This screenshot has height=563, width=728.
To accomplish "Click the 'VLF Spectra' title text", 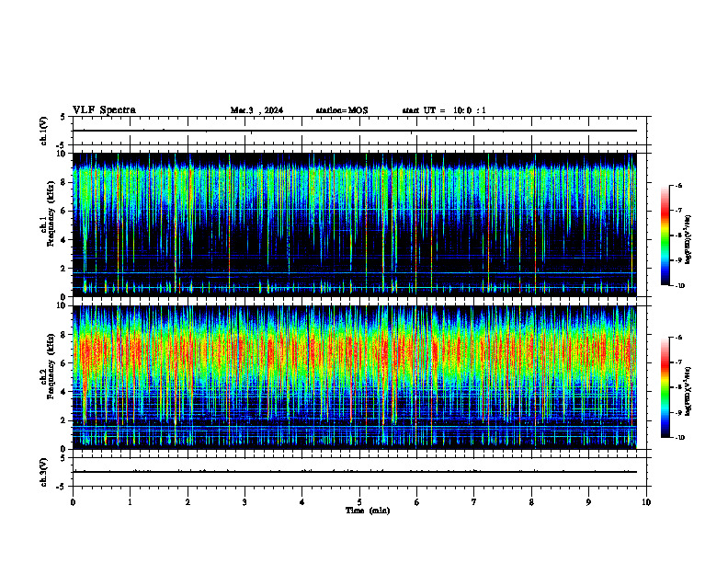I will coord(104,110).
